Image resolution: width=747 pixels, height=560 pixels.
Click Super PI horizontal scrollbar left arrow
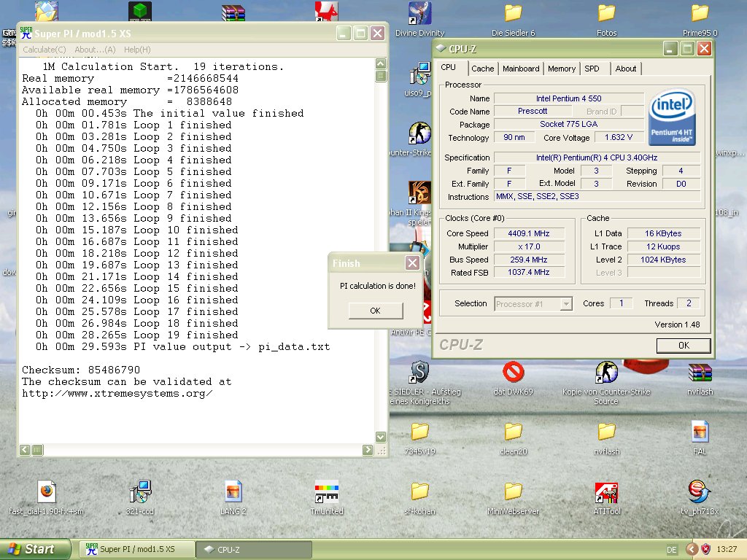[26, 449]
